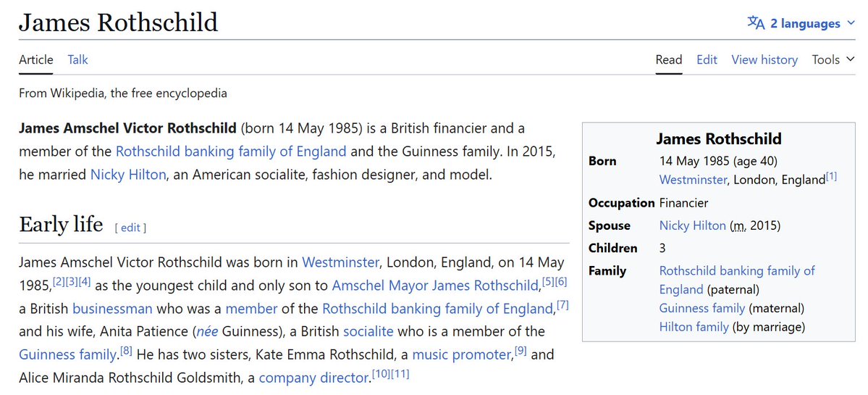Open citation reference [1] in infobox
Image resolution: width=868 pixels, height=395 pixels.
(831, 176)
